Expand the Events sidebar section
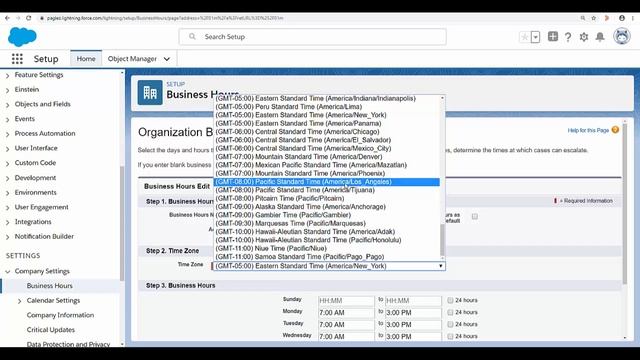 click(x=7, y=119)
